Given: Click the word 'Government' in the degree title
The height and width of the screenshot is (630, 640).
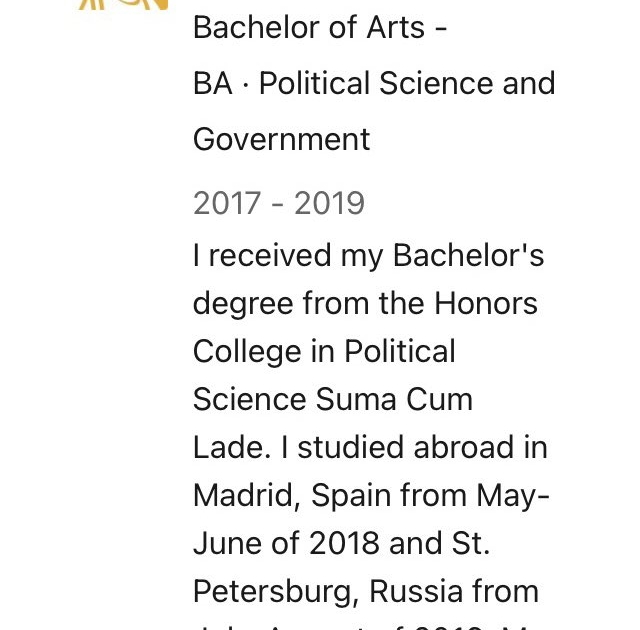Looking at the screenshot, I should click(x=282, y=140).
